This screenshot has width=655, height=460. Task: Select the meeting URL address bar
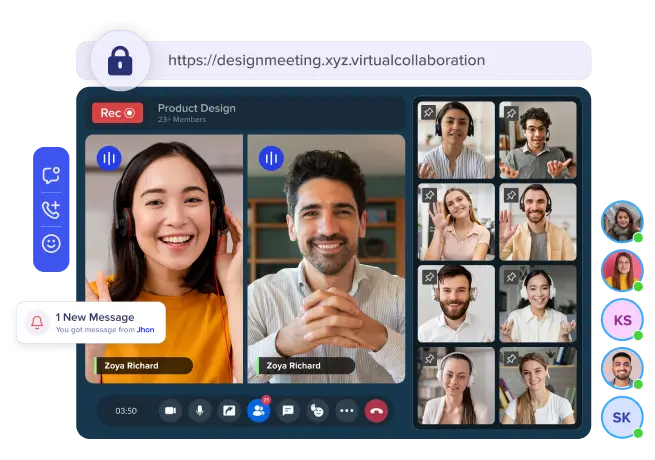coord(333,60)
